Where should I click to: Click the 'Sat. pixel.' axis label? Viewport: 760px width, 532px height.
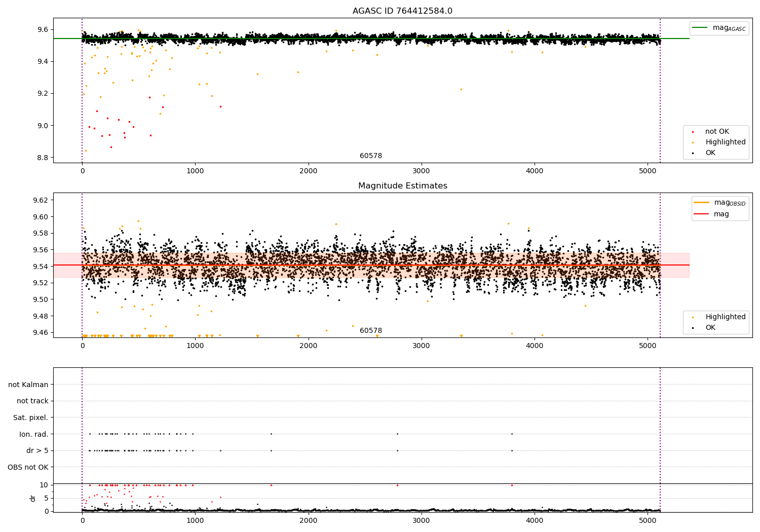pos(31,418)
